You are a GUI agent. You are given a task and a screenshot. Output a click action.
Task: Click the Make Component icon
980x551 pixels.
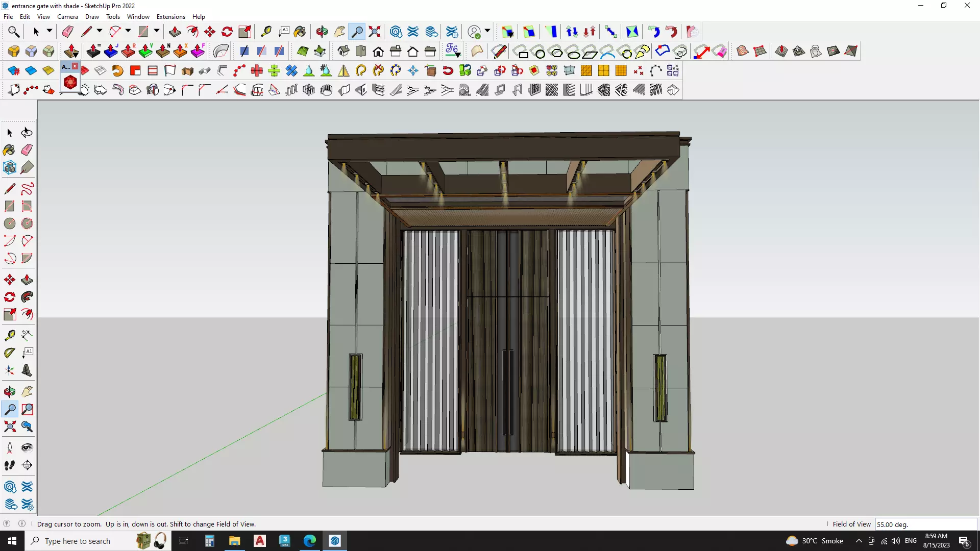pyautogui.click(x=10, y=167)
